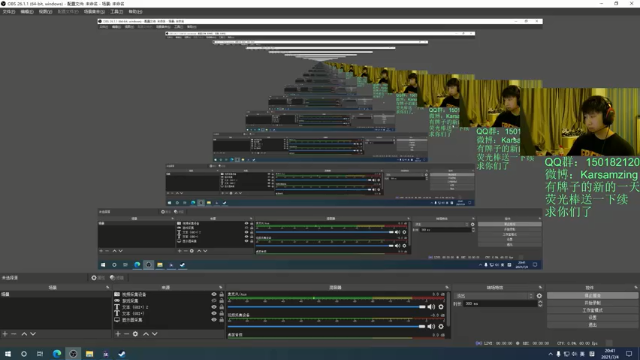
Task: Open the taskbar clock showing 20:41
Action: (x=610, y=354)
